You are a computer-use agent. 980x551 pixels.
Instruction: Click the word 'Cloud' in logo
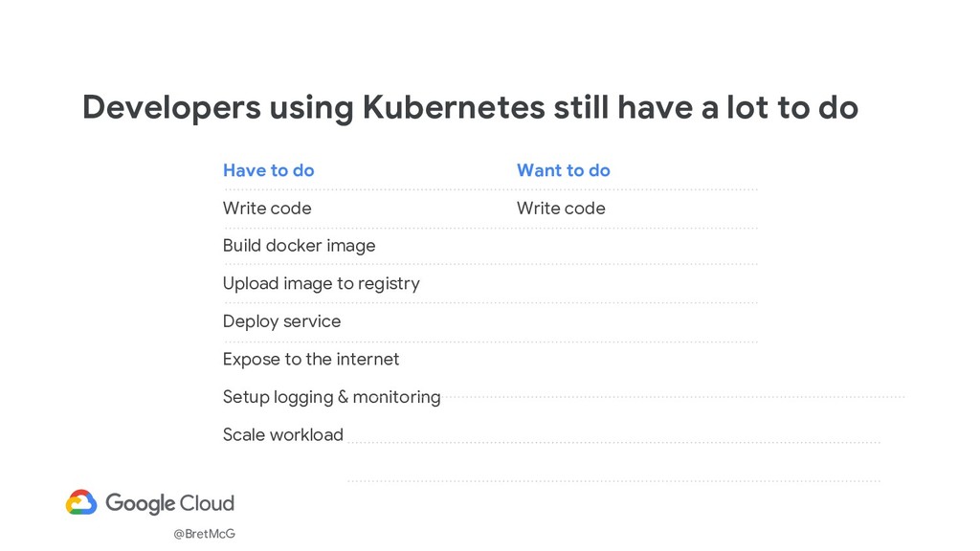pyautogui.click(x=207, y=503)
